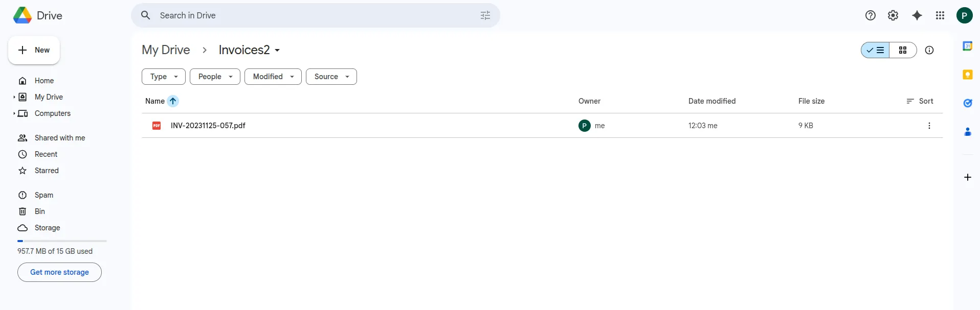The width and height of the screenshot is (980, 310).
Task: Open the Modified filter dropdown
Action: [x=273, y=77]
